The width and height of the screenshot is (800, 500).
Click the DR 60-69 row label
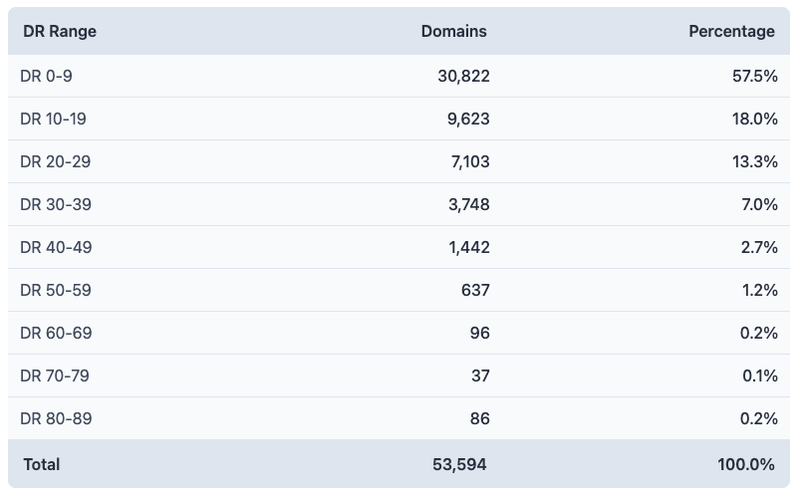point(56,333)
